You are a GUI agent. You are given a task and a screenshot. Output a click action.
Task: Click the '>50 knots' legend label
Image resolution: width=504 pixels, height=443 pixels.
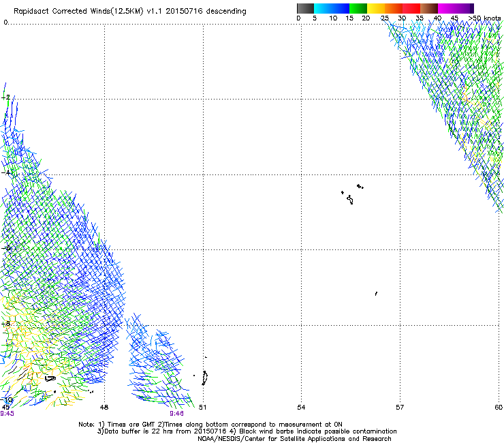[485, 18]
